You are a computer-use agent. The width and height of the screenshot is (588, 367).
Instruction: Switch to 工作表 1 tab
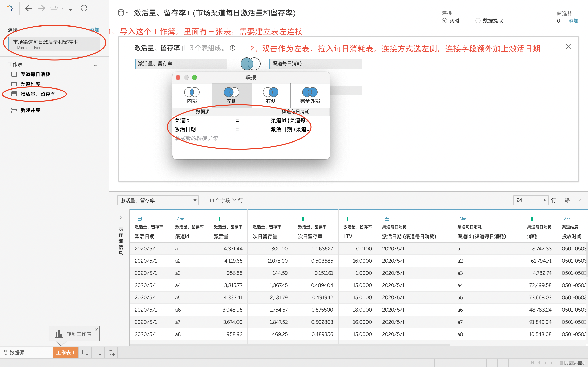tap(65, 353)
